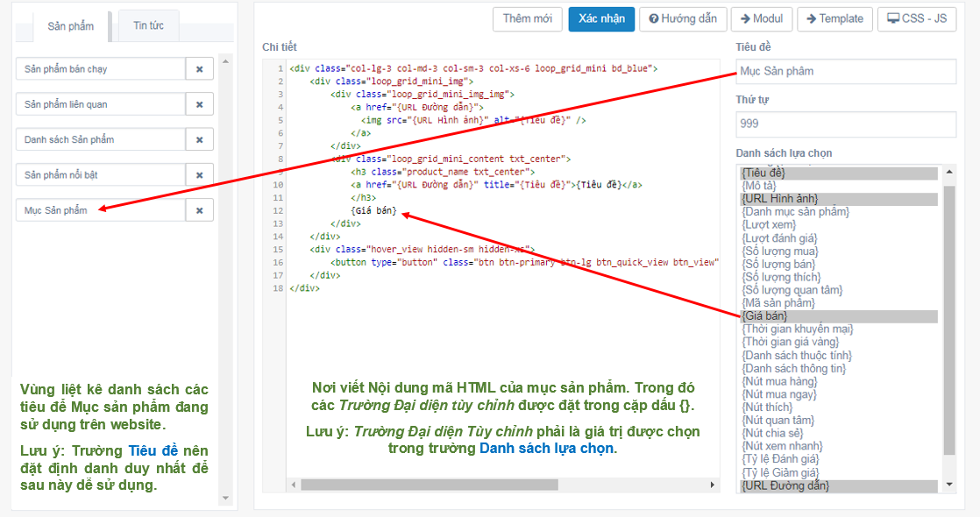The height and width of the screenshot is (517, 980).
Task: Select 'Sản phẩm nổi bật' field
Action: (102, 175)
